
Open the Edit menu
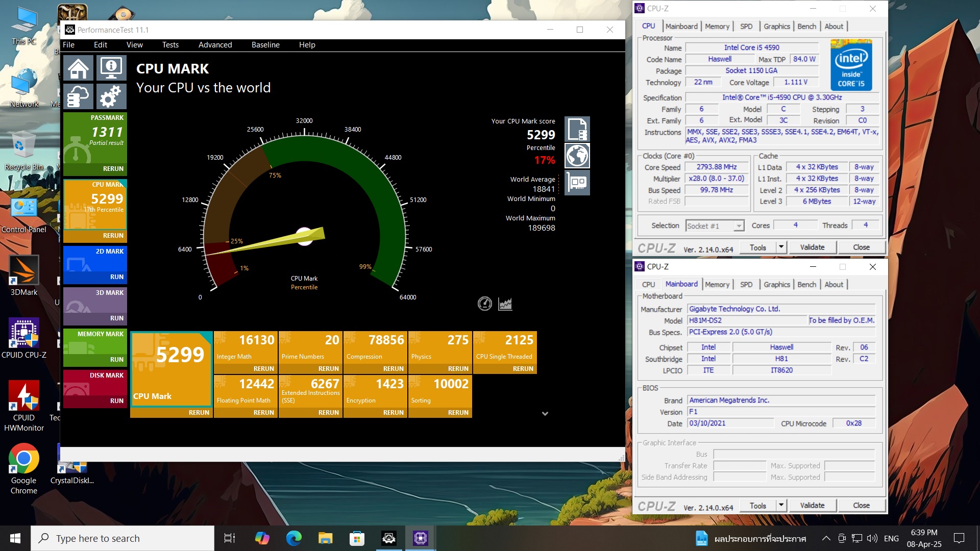click(x=101, y=45)
